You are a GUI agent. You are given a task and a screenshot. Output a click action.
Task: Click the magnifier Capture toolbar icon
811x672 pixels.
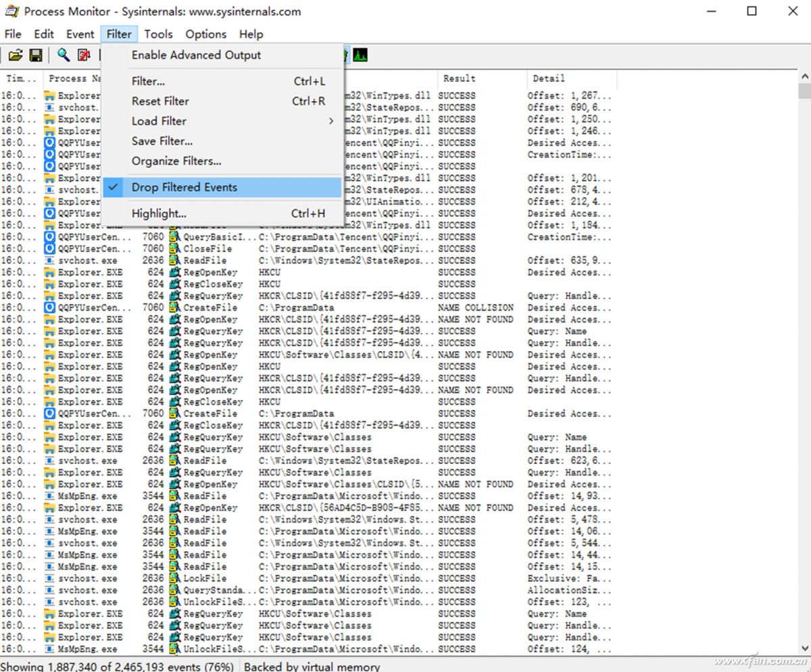(64, 55)
